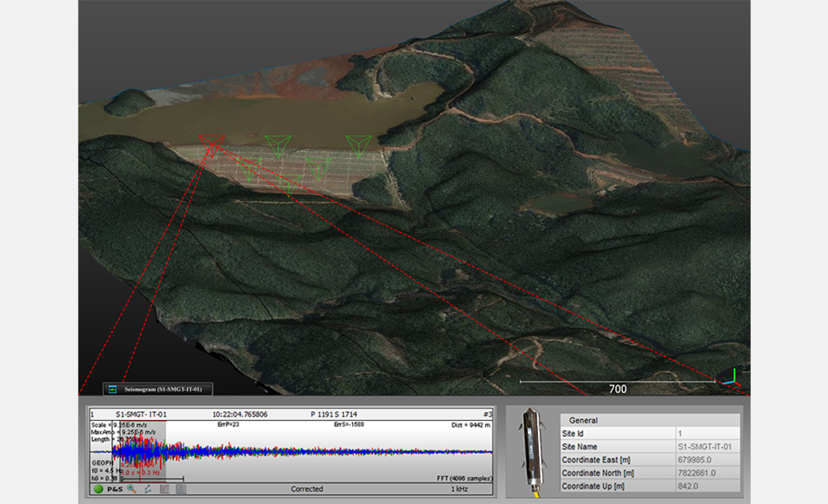The height and width of the screenshot is (504, 828).
Task: Click the S1-SMGT-IT-01 seismogram header title
Action: [x=138, y=414]
